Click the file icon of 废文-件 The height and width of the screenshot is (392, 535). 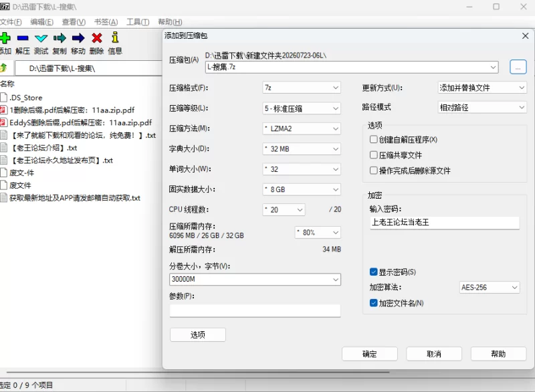[x=3, y=173]
